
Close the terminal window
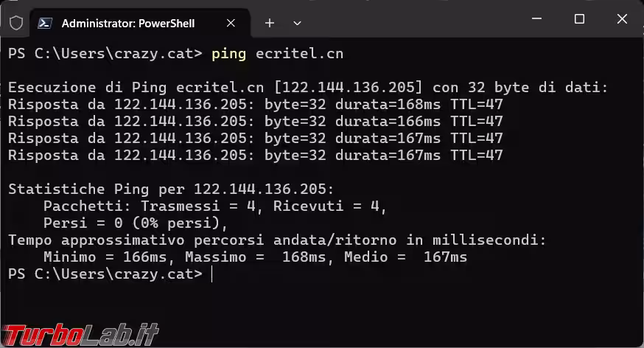pos(620,19)
